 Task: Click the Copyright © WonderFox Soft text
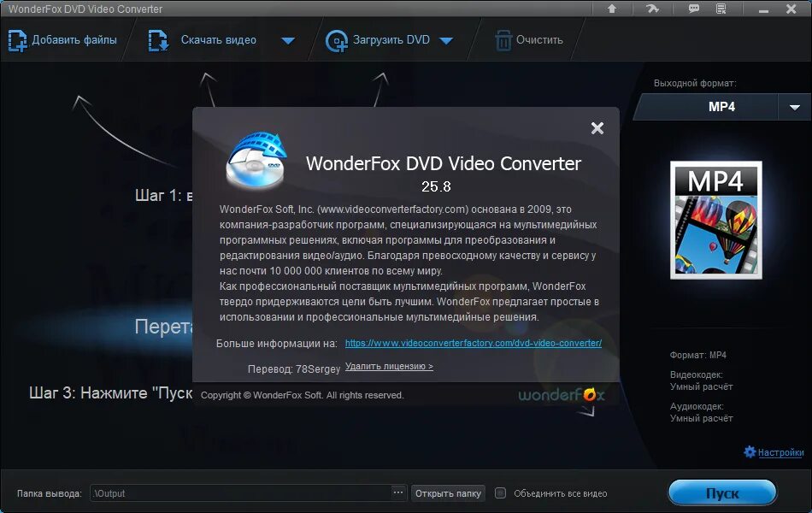pos(302,395)
